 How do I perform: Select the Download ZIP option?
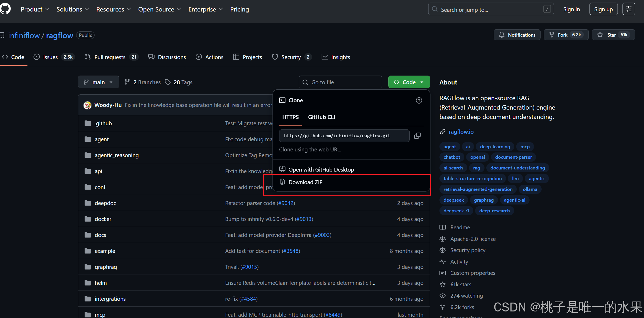tap(305, 182)
